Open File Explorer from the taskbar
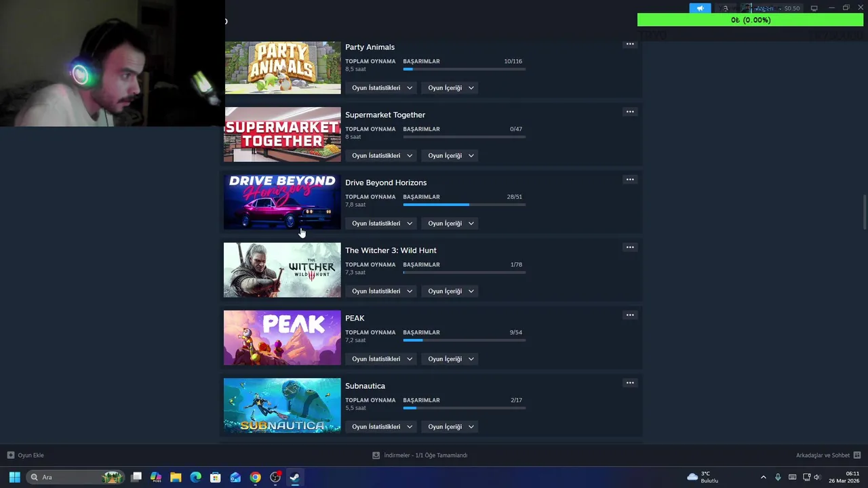This screenshot has width=868, height=488. coord(176,477)
